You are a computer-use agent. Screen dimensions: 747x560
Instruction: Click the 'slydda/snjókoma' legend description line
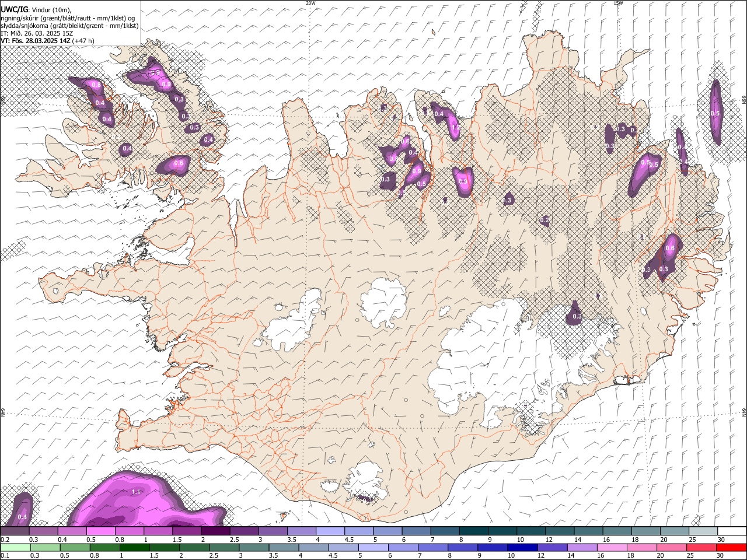click(69, 26)
